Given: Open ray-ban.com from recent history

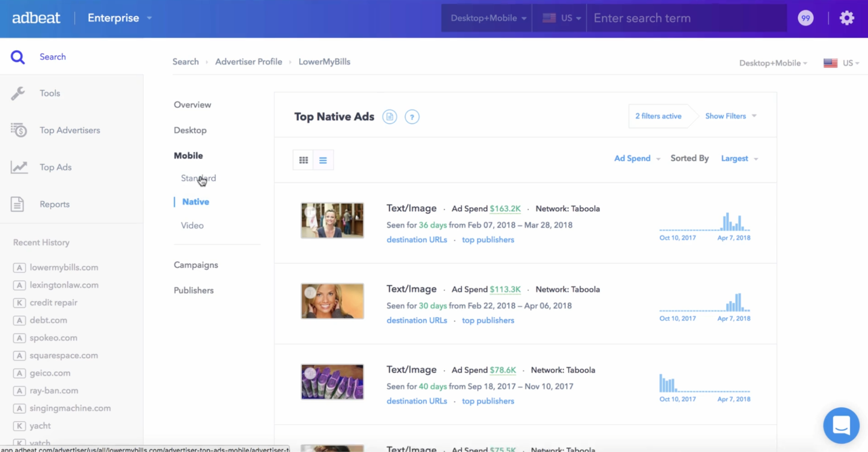Looking at the screenshot, I should [54, 391].
